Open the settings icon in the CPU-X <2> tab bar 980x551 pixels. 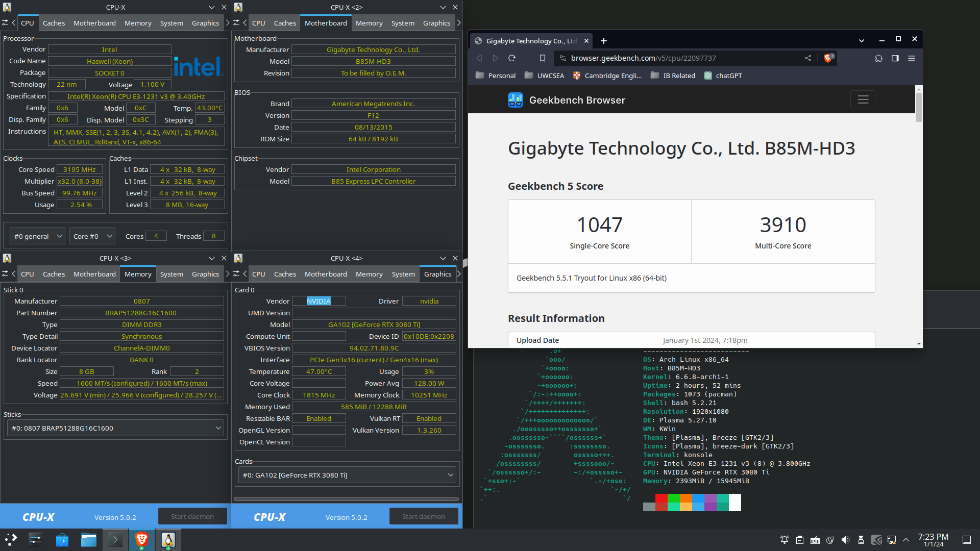[236, 23]
